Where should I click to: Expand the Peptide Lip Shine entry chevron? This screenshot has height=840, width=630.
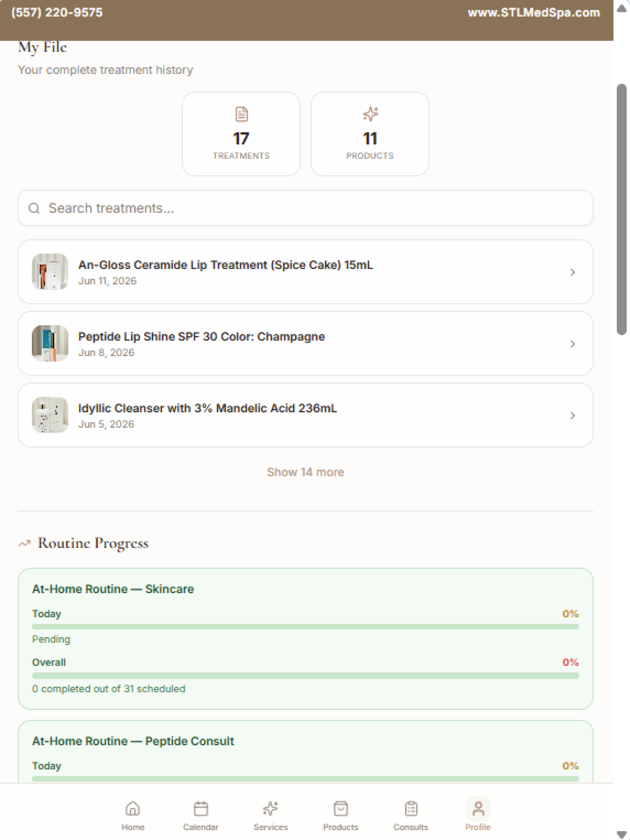[x=572, y=344]
